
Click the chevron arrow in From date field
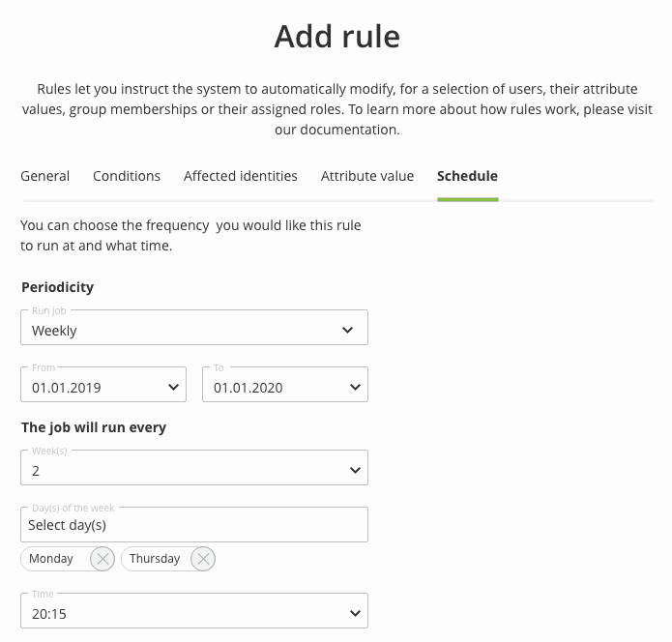pos(173,388)
